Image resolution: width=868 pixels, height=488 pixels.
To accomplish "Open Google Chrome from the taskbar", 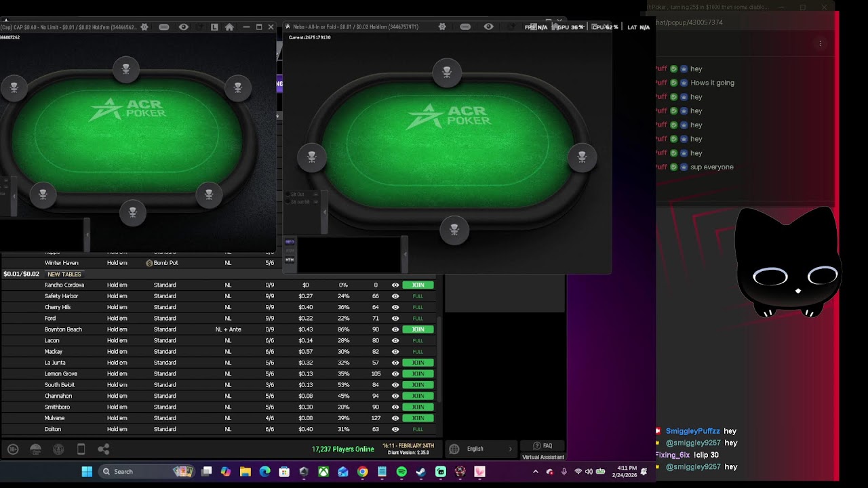I will 363,472.
